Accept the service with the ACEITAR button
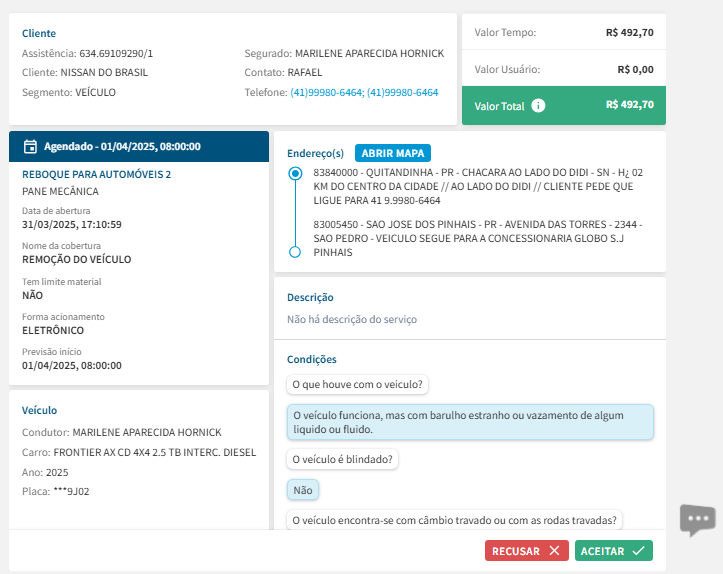Screen dimensions: 723x574 [613, 551]
